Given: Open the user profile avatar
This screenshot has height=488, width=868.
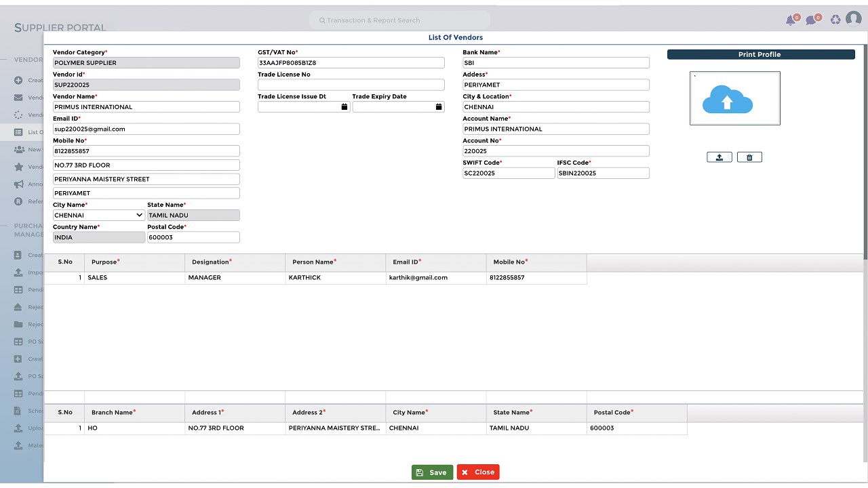Looking at the screenshot, I should [x=854, y=19].
